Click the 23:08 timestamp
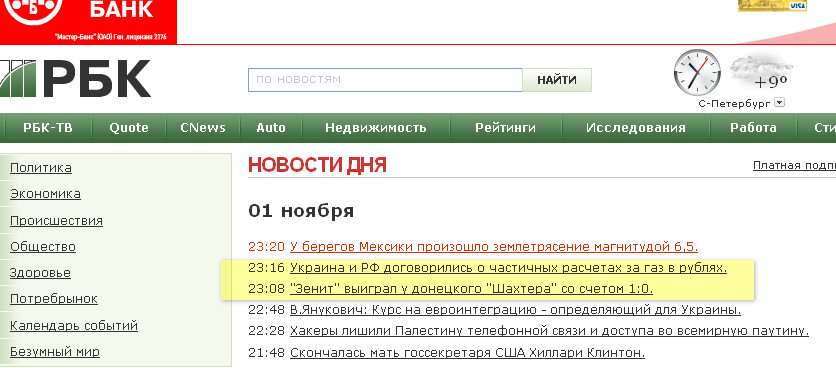This screenshot has height=368, width=836. [267, 289]
